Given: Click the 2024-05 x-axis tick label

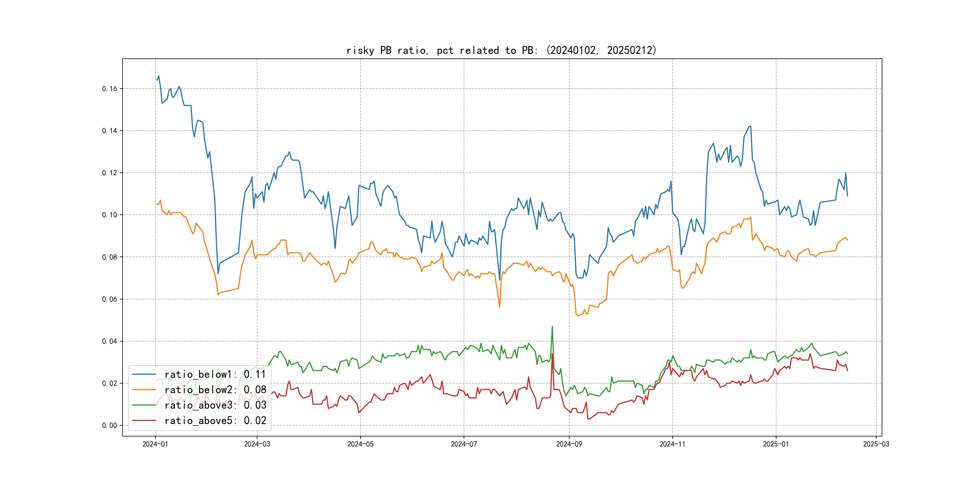Looking at the screenshot, I should pyautogui.click(x=360, y=444).
